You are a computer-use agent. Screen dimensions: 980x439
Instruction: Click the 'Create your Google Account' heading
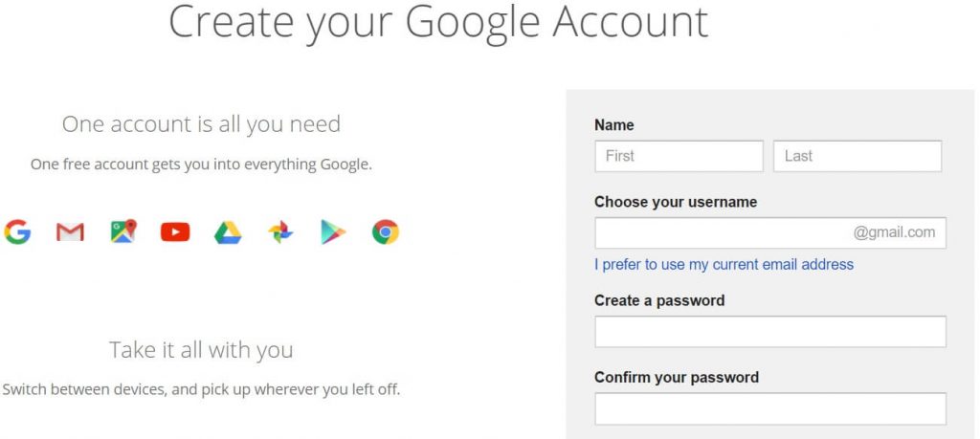coord(438,23)
